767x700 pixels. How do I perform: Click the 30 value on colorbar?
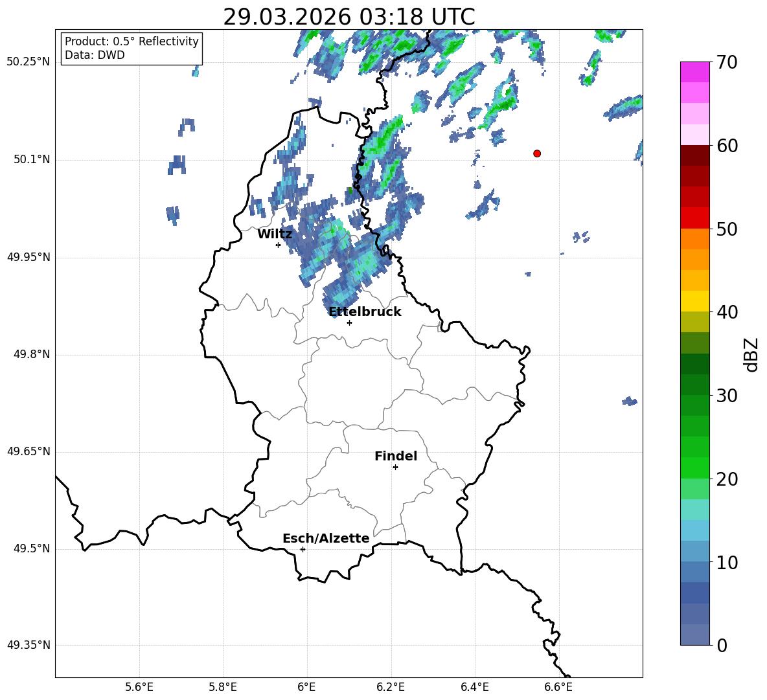(727, 396)
